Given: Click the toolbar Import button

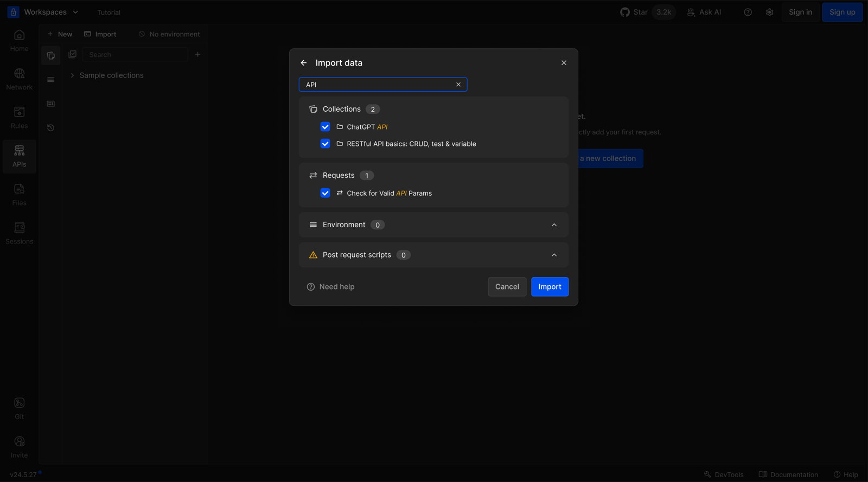Looking at the screenshot, I should click(x=100, y=34).
